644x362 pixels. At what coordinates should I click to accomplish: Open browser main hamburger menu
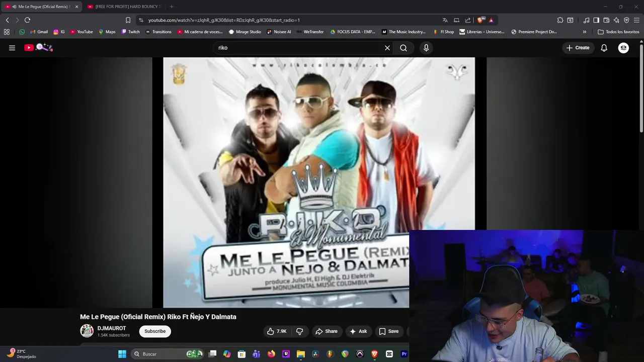click(x=636, y=20)
